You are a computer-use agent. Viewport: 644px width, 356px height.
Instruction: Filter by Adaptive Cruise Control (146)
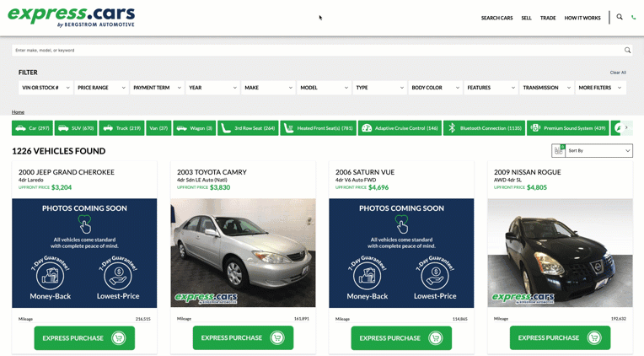(x=400, y=128)
